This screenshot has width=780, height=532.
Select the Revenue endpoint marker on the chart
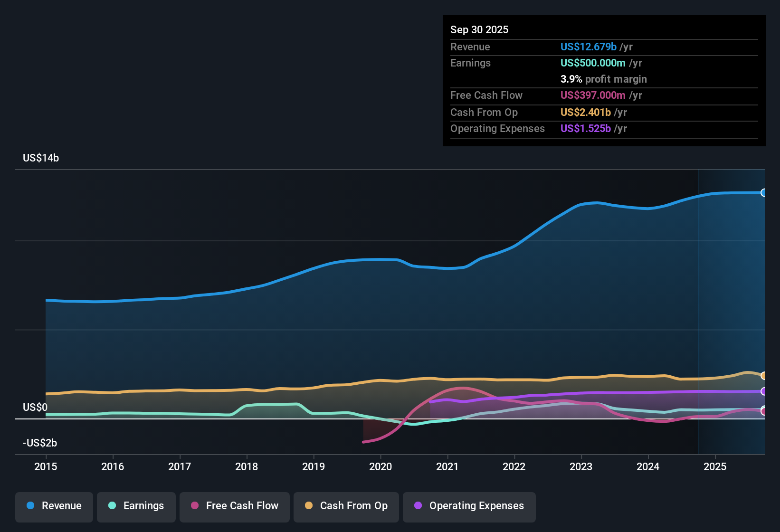(764, 192)
